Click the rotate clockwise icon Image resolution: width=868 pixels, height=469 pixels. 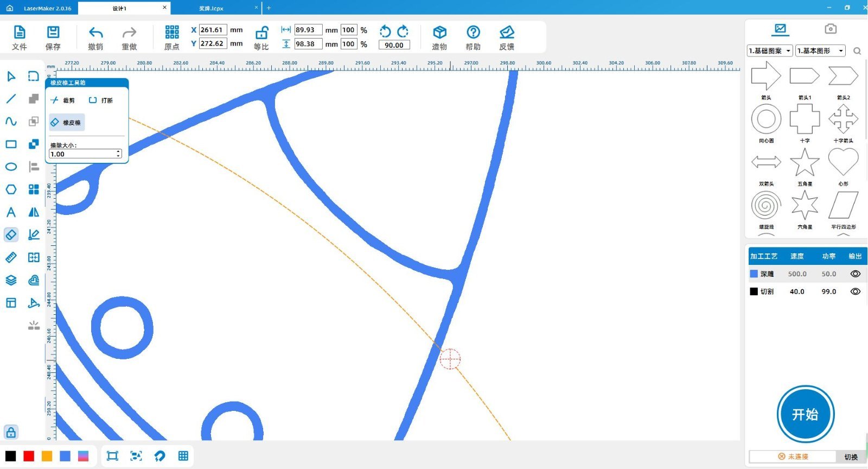pyautogui.click(x=403, y=31)
